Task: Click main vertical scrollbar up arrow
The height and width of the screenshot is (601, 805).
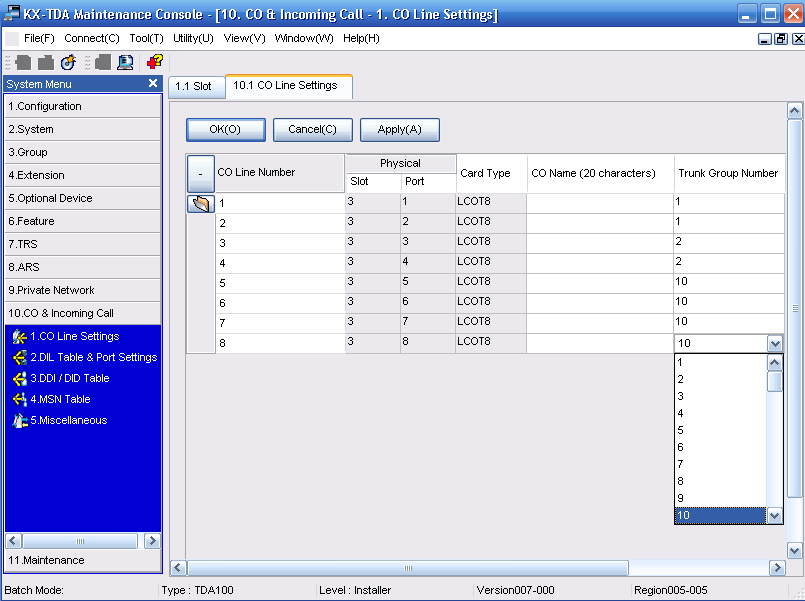Action: pos(794,111)
